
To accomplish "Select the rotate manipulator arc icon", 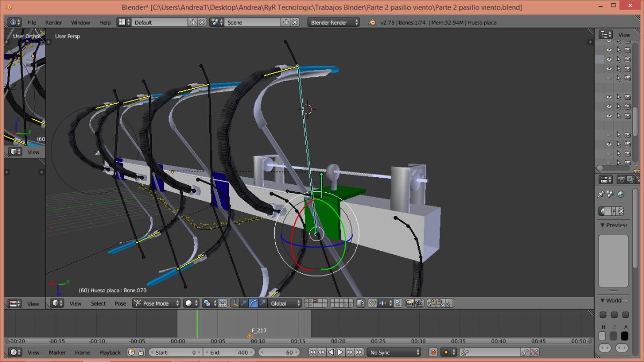I will point(253,303).
